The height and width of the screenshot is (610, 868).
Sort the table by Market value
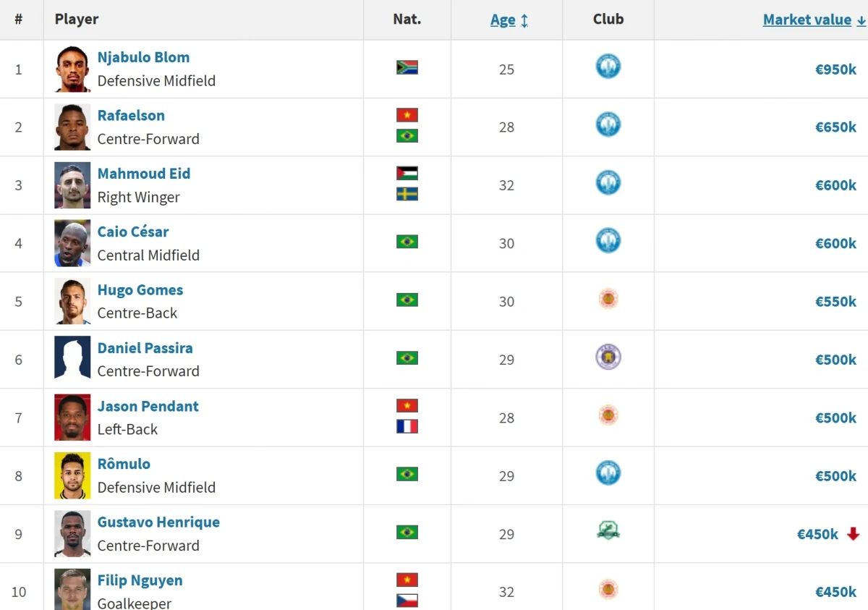(x=807, y=20)
